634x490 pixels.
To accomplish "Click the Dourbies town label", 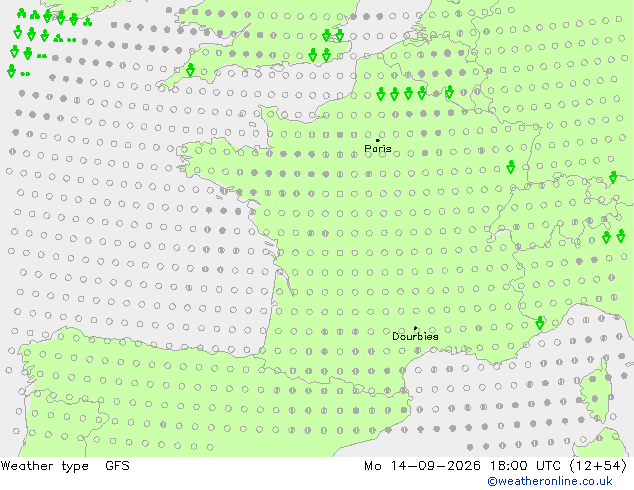I will (x=415, y=336).
